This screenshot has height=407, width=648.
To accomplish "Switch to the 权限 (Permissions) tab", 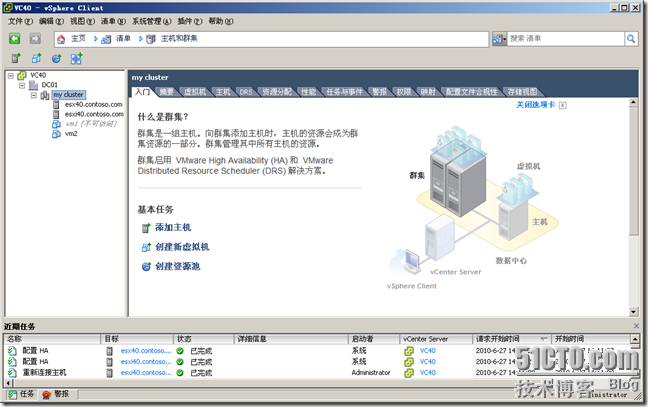I will (x=403, y=92).
